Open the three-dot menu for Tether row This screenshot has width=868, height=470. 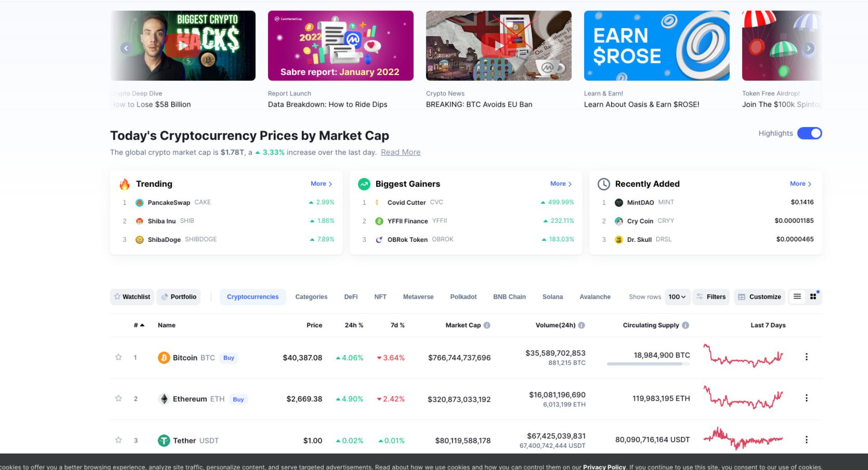(x=807, y=440)
